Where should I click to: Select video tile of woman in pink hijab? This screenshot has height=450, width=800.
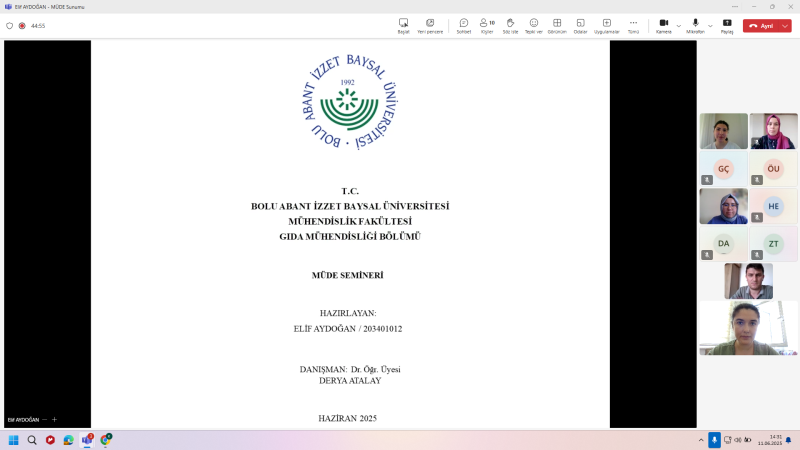773,131
